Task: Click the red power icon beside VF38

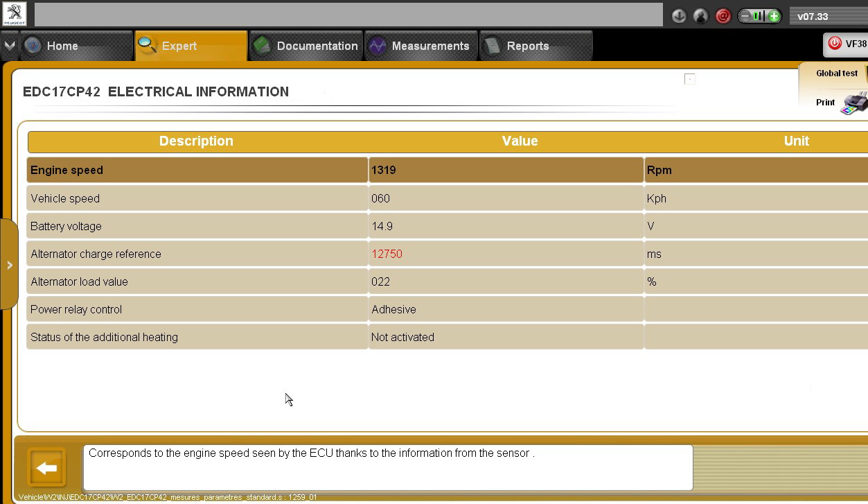Action: point(835,44)
